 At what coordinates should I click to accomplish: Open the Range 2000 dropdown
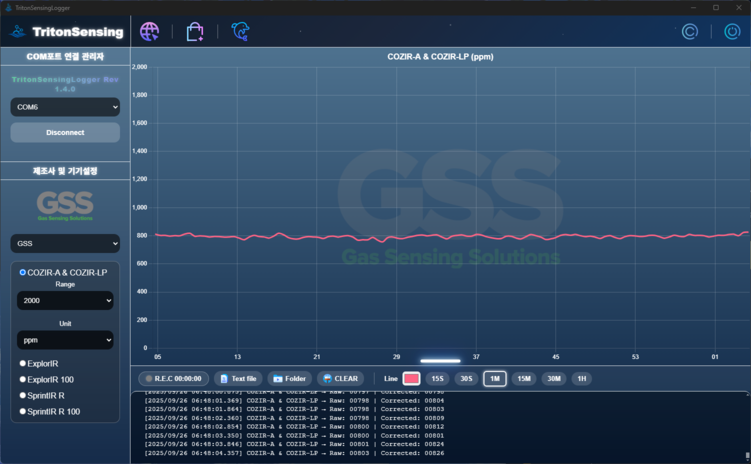(x=65, y=300)
